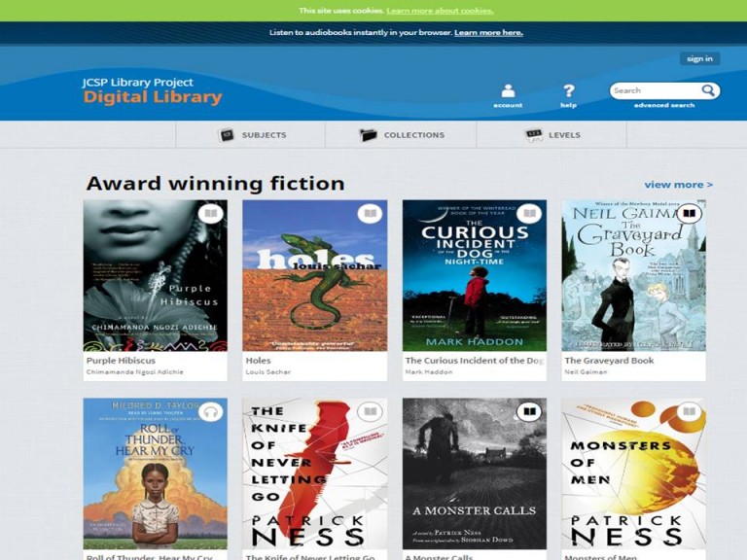Open JCSP Digital Library home logo
This screenshot has width=747, height=560.
pyautogui.click(x=152, y=90)
